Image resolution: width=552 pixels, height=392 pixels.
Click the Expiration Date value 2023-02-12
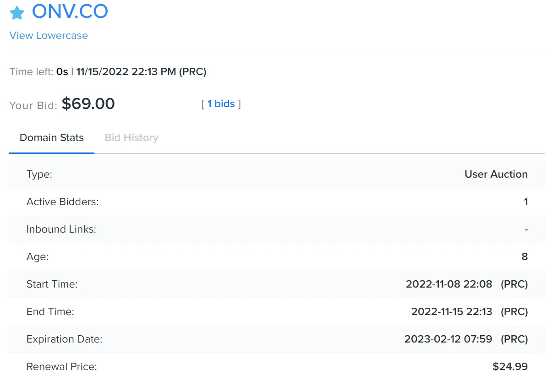click(448, 339)
